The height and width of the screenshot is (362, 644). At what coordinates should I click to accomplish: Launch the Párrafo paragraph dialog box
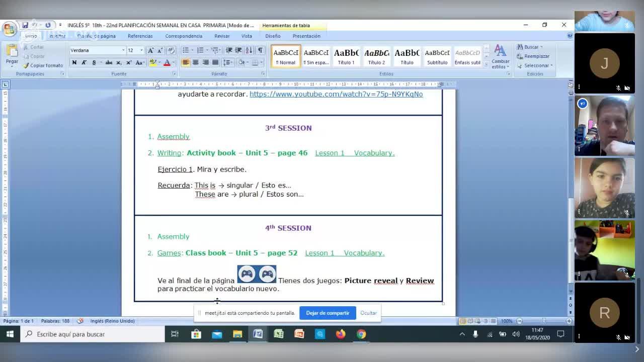pyautogui.click(x=263, y=74)
